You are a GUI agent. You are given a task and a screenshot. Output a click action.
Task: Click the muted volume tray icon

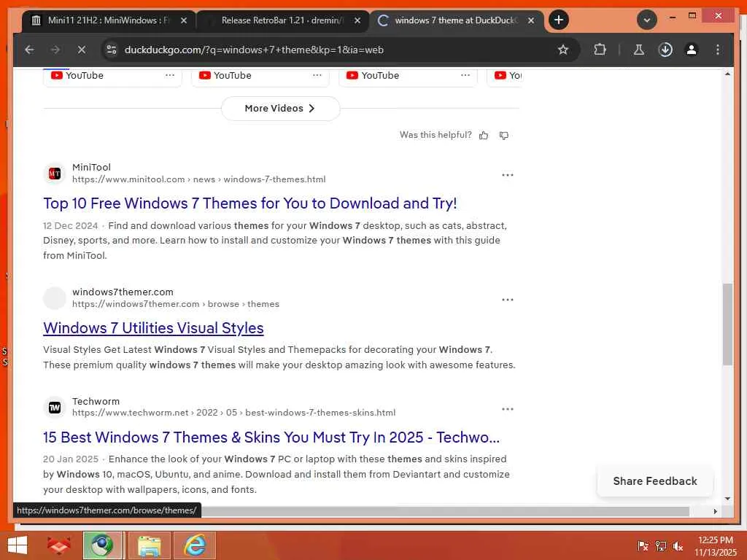tap(678, 545)
